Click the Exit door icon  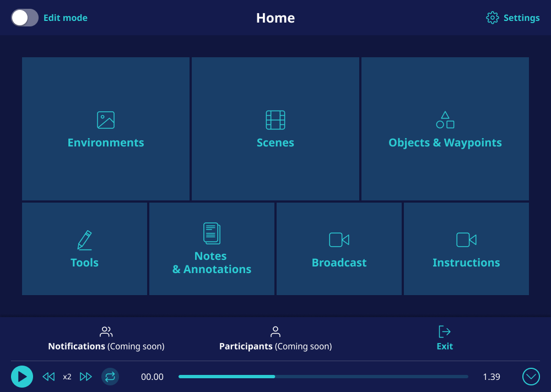click(x=445, y=331)
